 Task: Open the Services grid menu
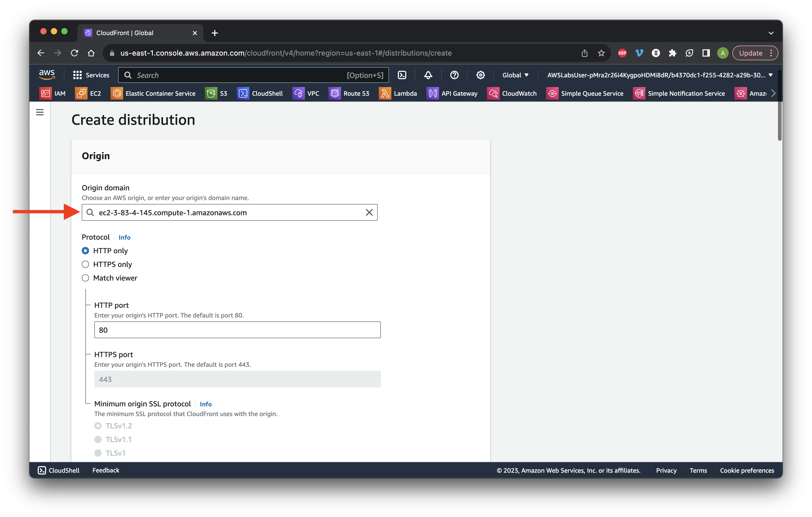(x=91, y=75)
